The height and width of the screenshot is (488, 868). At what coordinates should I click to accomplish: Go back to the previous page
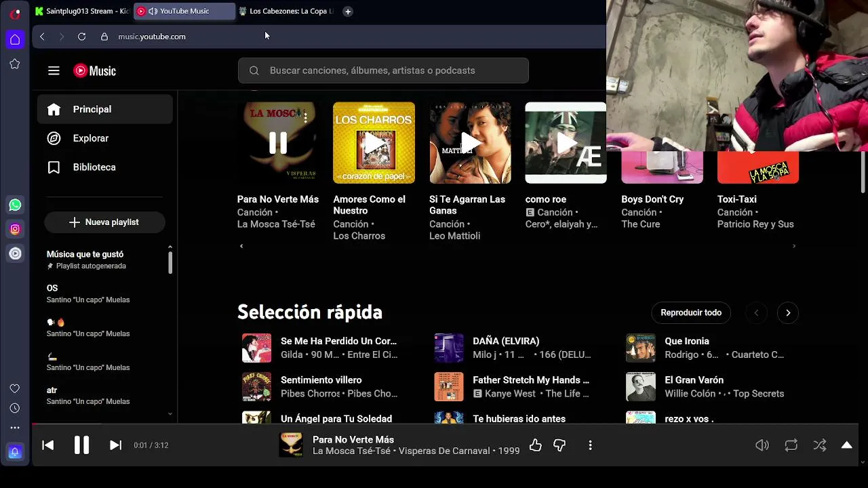tap(42, 37)
